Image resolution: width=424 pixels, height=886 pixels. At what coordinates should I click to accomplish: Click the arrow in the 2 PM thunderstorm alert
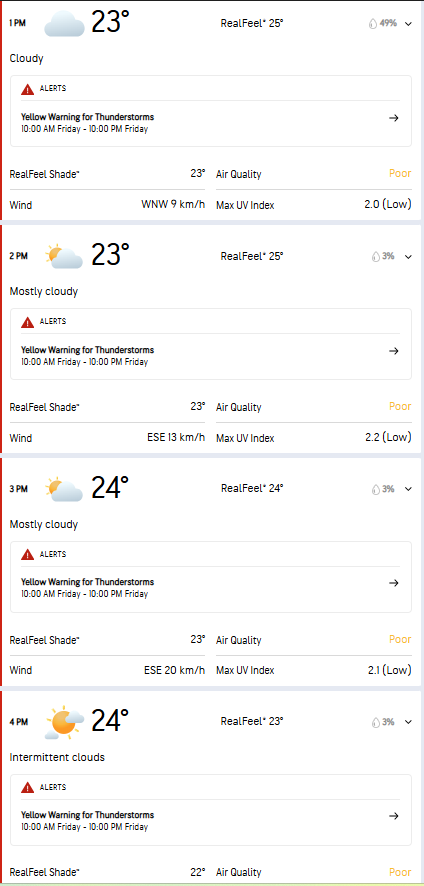394,351
